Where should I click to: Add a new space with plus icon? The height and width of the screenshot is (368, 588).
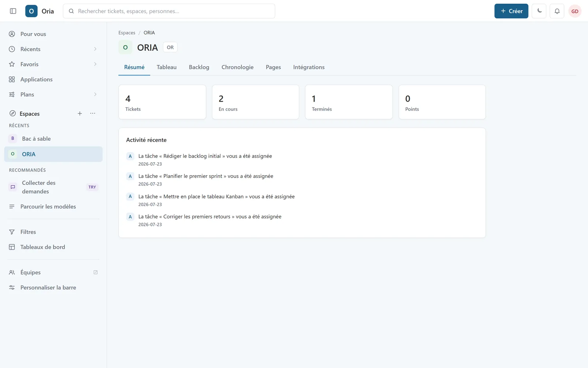(80, 113)
